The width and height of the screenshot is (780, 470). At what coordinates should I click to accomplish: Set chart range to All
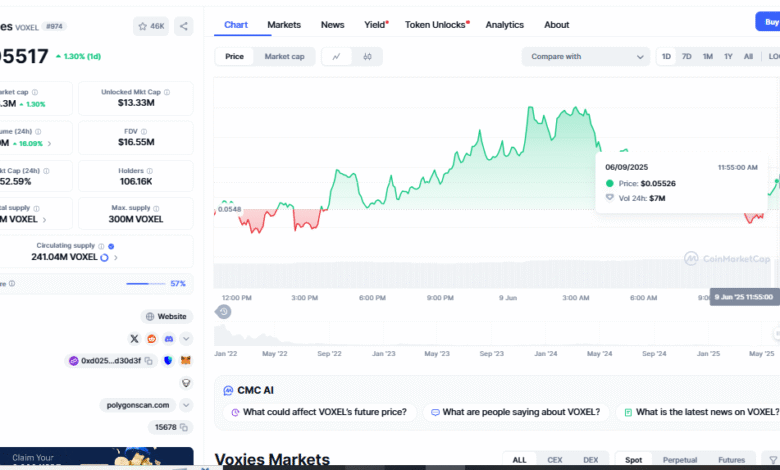click(748, 57)
